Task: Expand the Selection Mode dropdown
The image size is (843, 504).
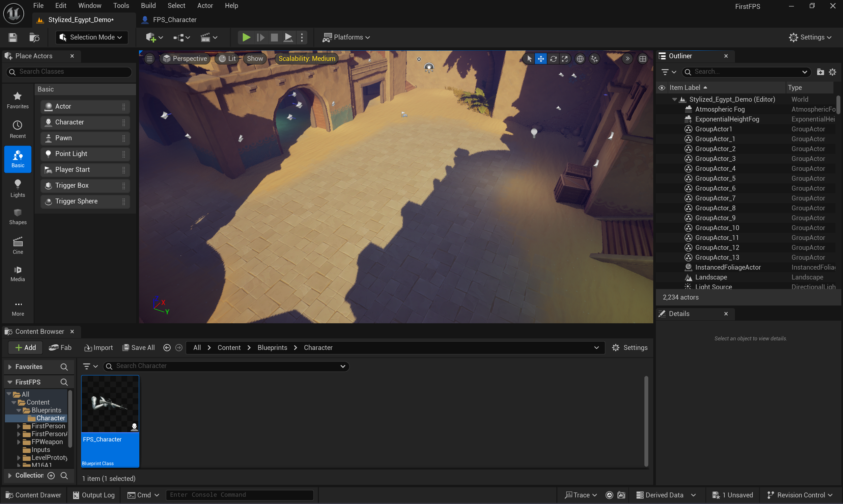Action: pyautogui.click(x=91, y=37)
